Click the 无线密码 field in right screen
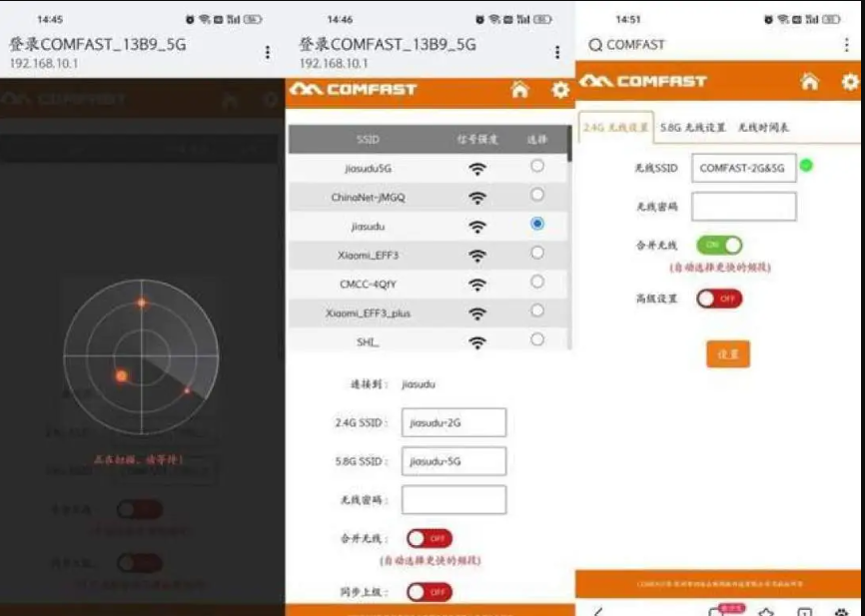Viewport: 865px width, 616px height. tap(743, 207)
